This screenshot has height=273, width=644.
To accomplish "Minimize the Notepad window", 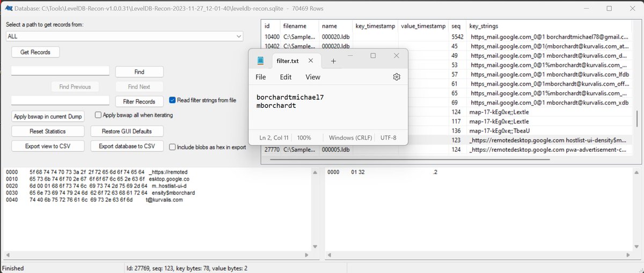I will pos(350,56).
